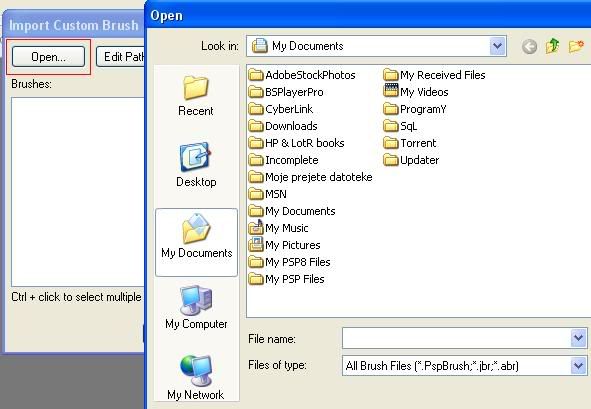
Task: Go up one folder level icon
Action: (553, 46)
